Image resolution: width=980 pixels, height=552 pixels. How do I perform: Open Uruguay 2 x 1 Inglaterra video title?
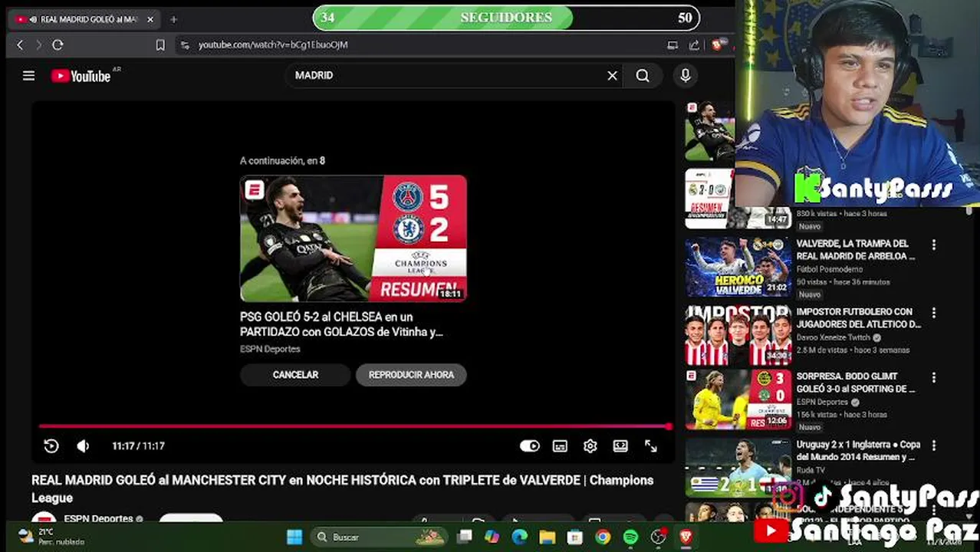[858, 451]
